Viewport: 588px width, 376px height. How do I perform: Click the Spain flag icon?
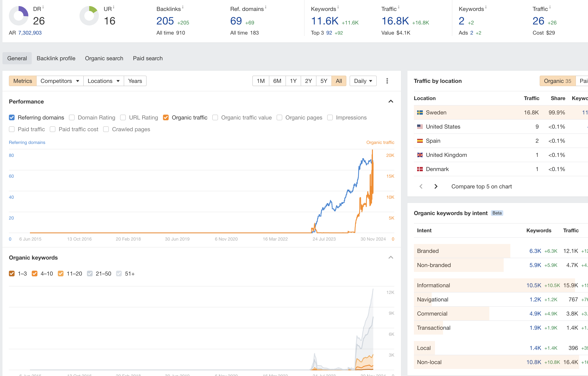[x=420, y=141]
